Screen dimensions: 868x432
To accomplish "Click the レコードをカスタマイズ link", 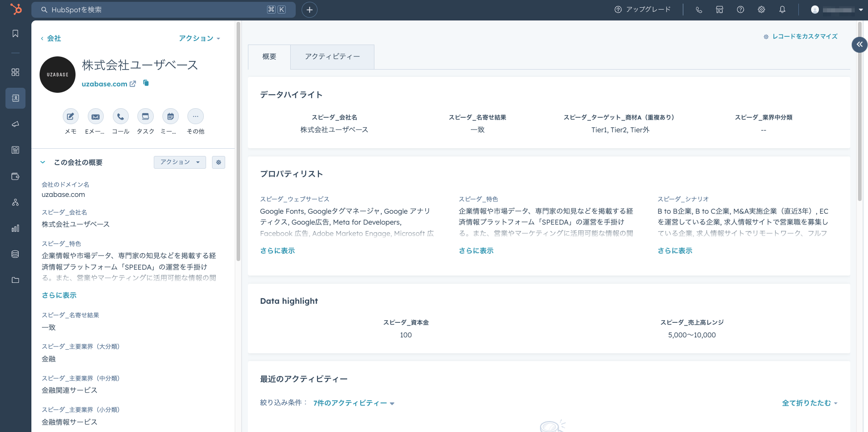I will tap(804, 36).
